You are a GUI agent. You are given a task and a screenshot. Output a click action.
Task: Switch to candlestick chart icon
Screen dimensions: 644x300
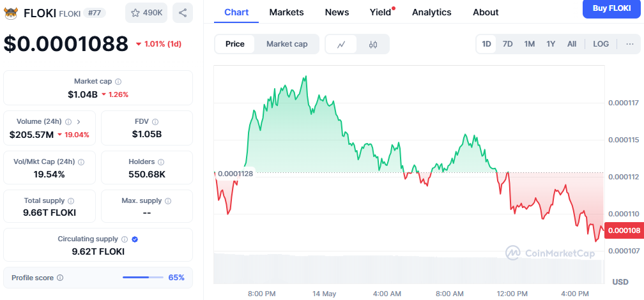[373, 44]
